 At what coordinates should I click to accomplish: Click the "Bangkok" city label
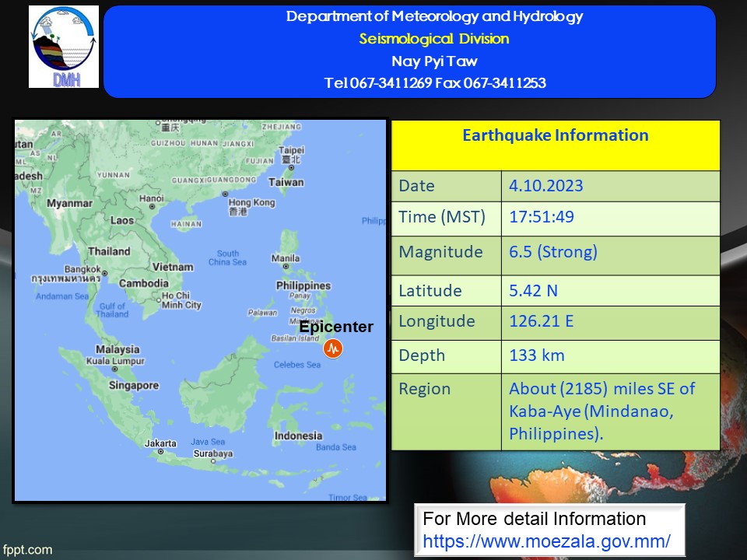pyautogui.click(x=83, y=270)
